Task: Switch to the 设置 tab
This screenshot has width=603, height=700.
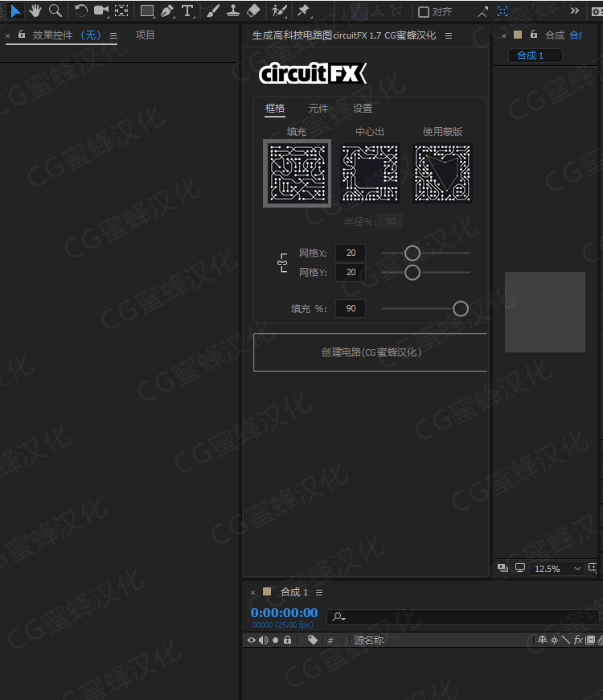Action: pyautogui.click(x=363, y=109)
